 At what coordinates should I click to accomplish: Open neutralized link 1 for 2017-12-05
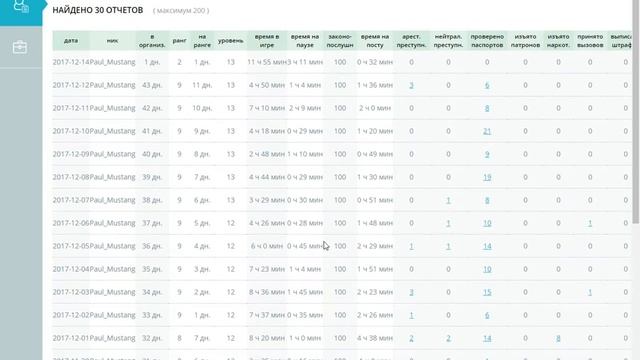[x=448, y=246]
